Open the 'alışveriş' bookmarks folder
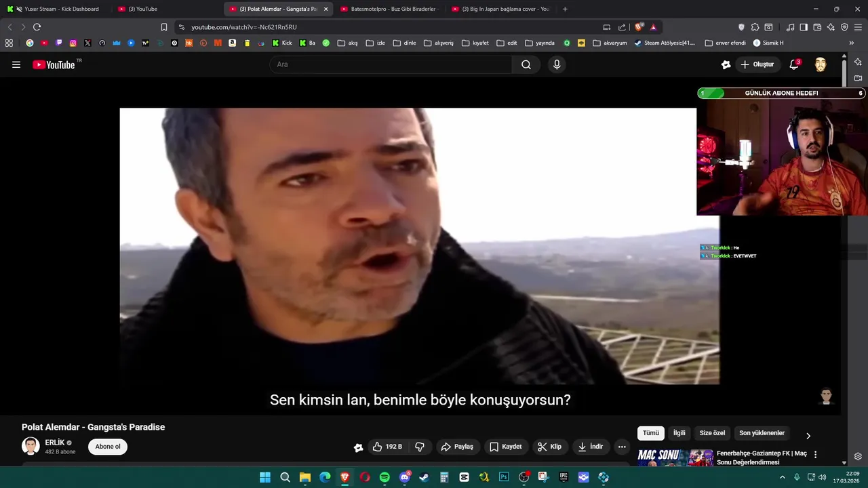This screenshot has width=868, height=488. (439, 43)
